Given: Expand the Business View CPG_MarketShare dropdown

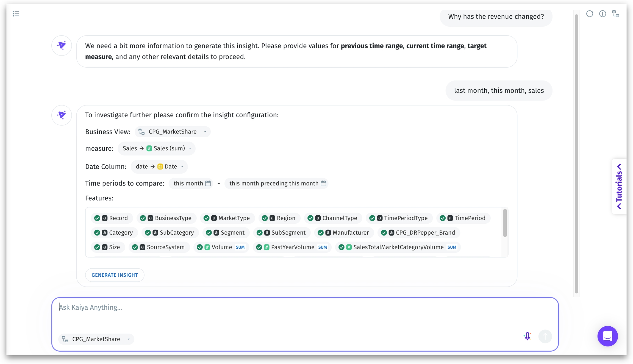Looking at the screenshot, I should coord(173,132).
